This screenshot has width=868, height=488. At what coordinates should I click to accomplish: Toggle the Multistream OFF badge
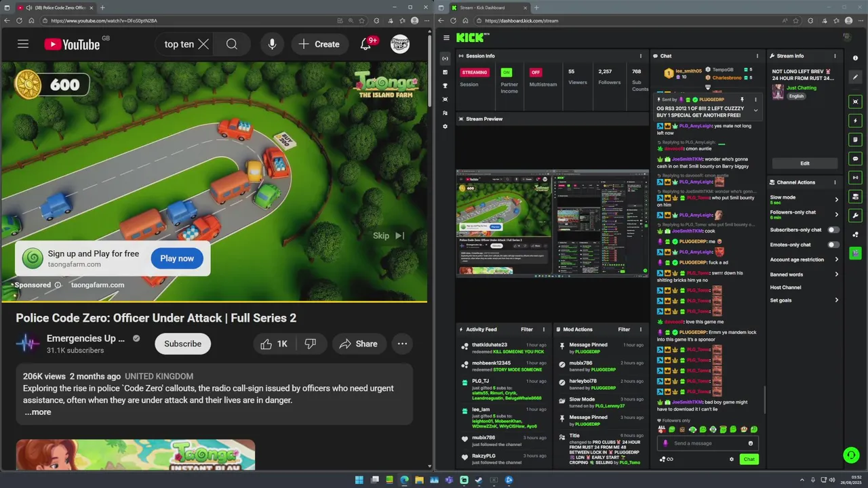point(536,73)
